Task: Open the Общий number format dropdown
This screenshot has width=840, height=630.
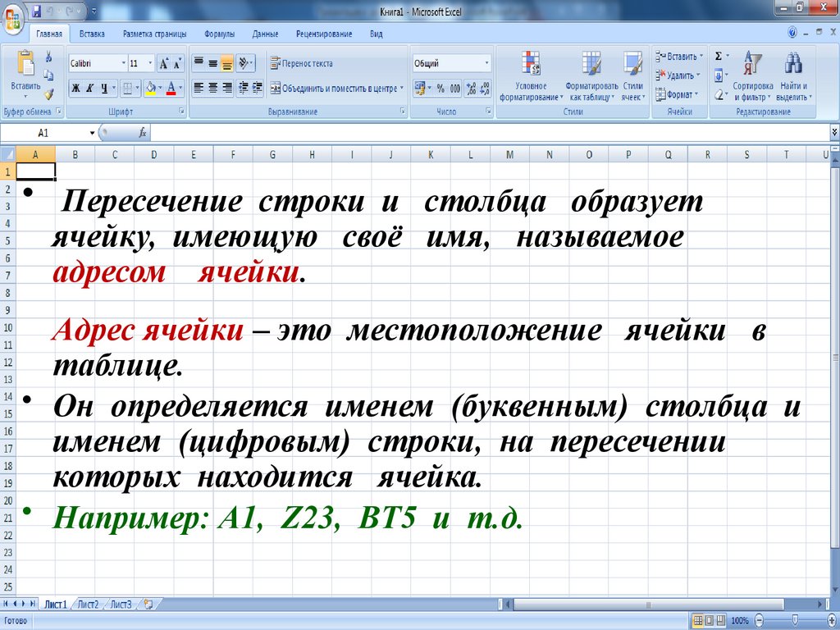Action: [x=486, y=63]
